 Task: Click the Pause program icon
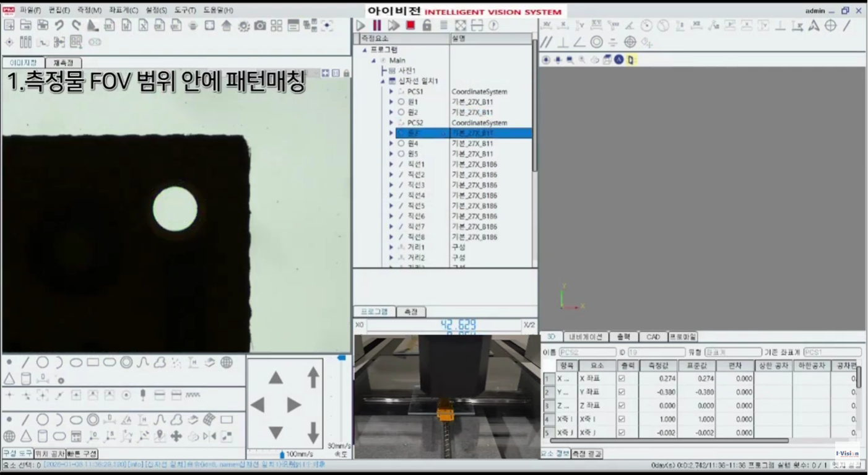point(376,25)
